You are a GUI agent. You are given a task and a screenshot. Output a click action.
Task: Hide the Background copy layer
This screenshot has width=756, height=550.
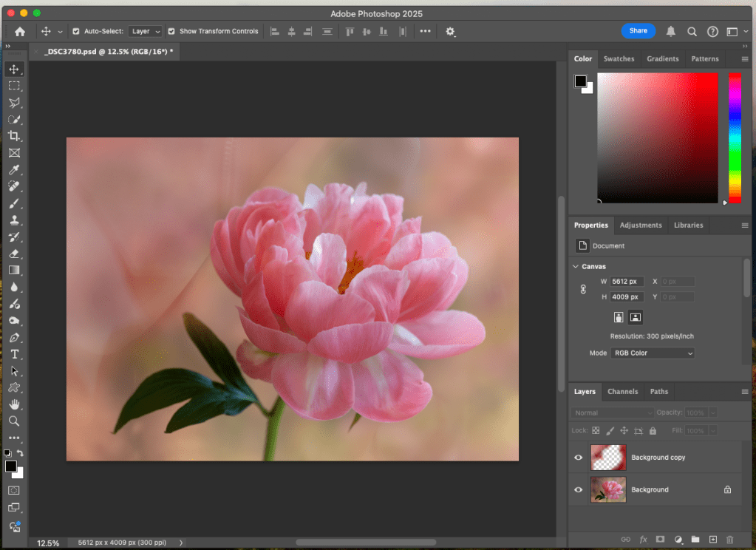pos(579,458)
